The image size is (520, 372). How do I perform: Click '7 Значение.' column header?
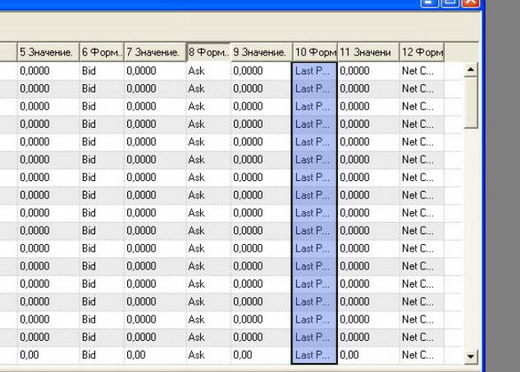155,52
